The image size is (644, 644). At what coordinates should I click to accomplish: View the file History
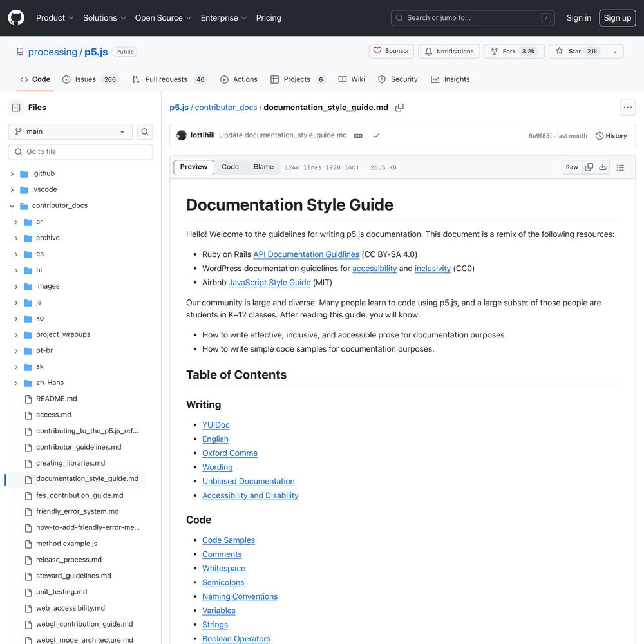611,136
